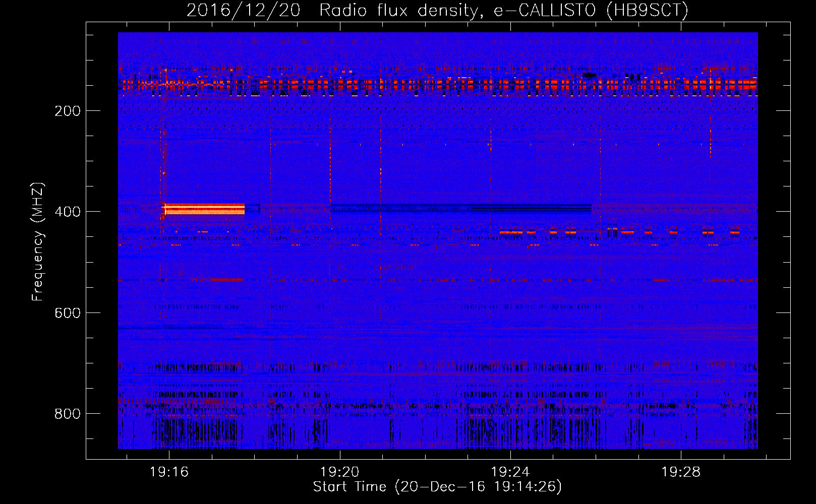This screenshot has width=816, height=504.
Task: Click the 600 MHz frequency tick label
Action: click(68, 313)
